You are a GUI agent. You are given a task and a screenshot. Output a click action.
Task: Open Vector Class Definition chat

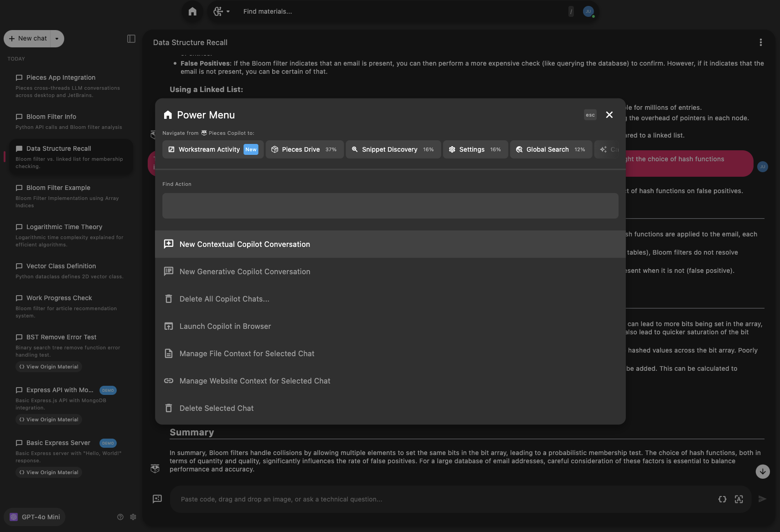point(71,271)
